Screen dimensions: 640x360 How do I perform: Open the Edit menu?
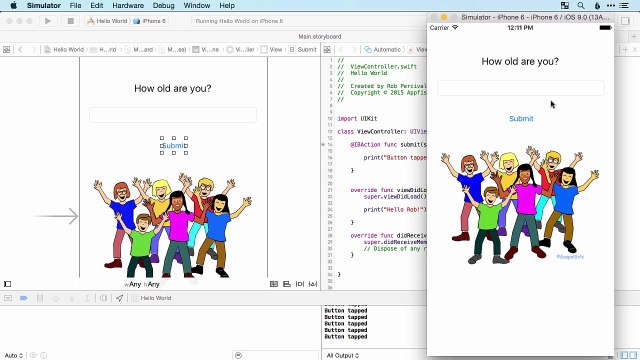tap(97, 5)
